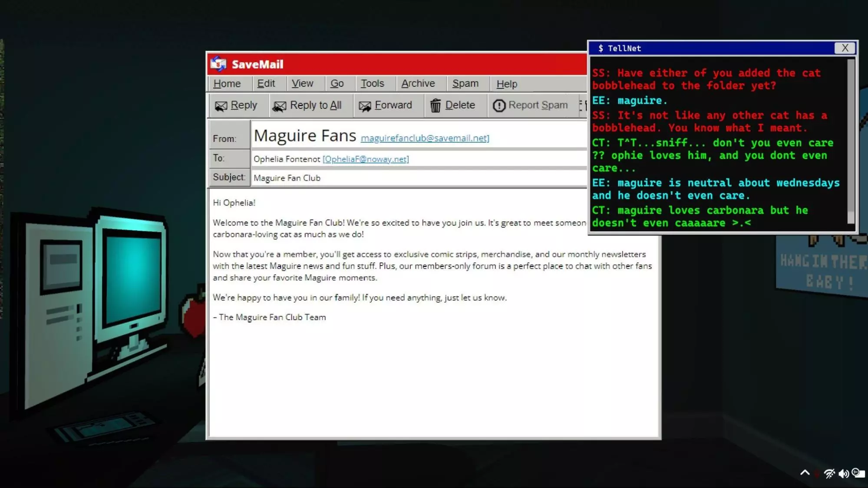Click the Reply to All icon
This screenshot has width=868, height=488.
click(279, 106)
